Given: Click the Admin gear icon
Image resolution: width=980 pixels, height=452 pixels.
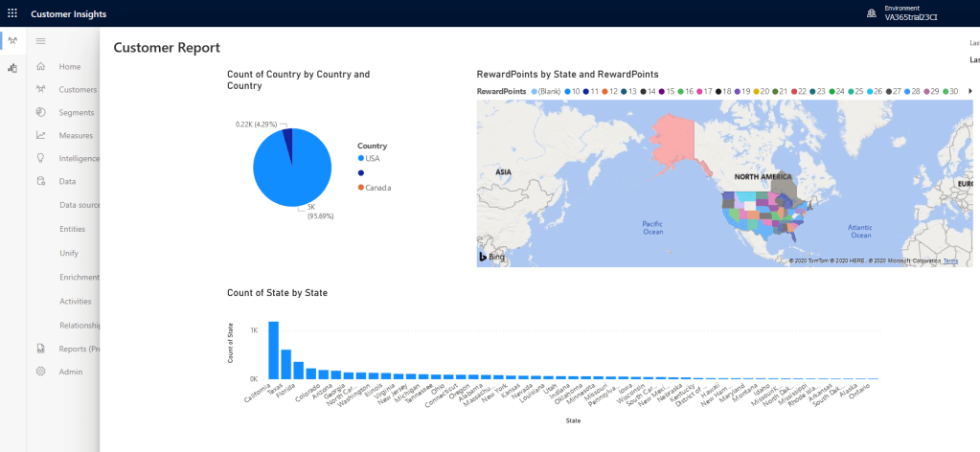Looking at the screenshot, I should (x=41, y=371).
